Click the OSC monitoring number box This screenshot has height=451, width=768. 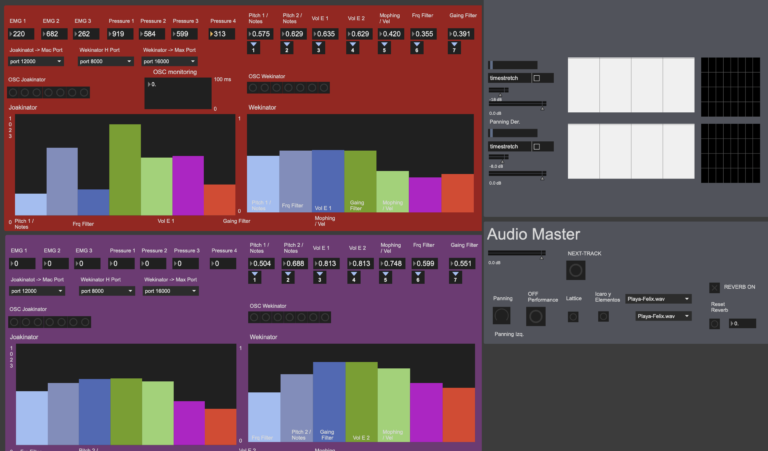click(x=178, y=93)
